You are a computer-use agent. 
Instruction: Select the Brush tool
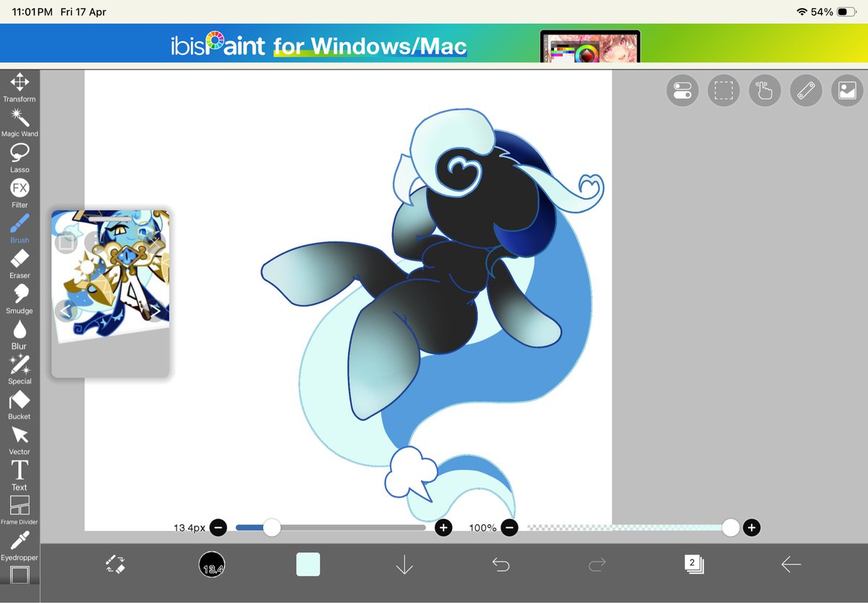pyautogui.click(x=20, y=228)
